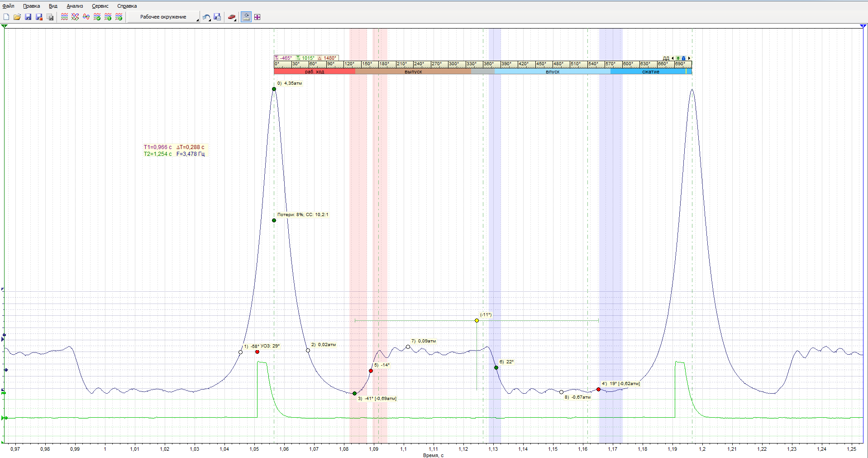Open file using the folder icon
This screenshot has width=868, height=458.
coord(17,17)
